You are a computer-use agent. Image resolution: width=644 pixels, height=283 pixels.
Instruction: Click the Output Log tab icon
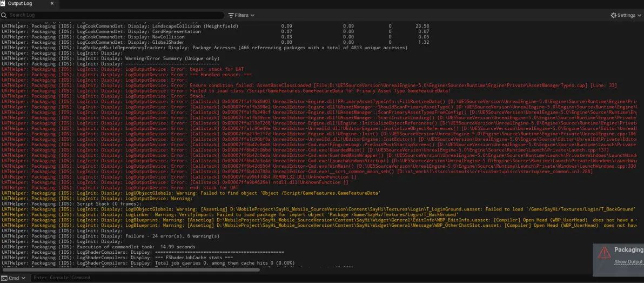tap(3, 4)
